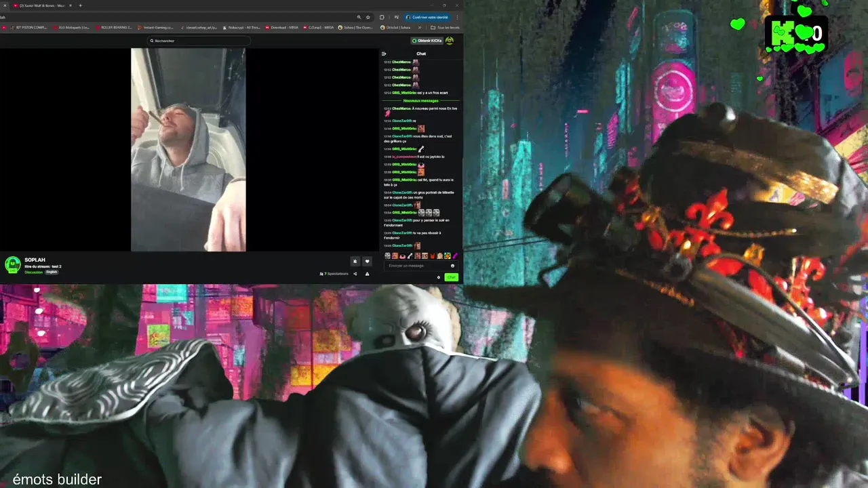
Task: Click the address bar URL field
Action: (x=176, y=17)
